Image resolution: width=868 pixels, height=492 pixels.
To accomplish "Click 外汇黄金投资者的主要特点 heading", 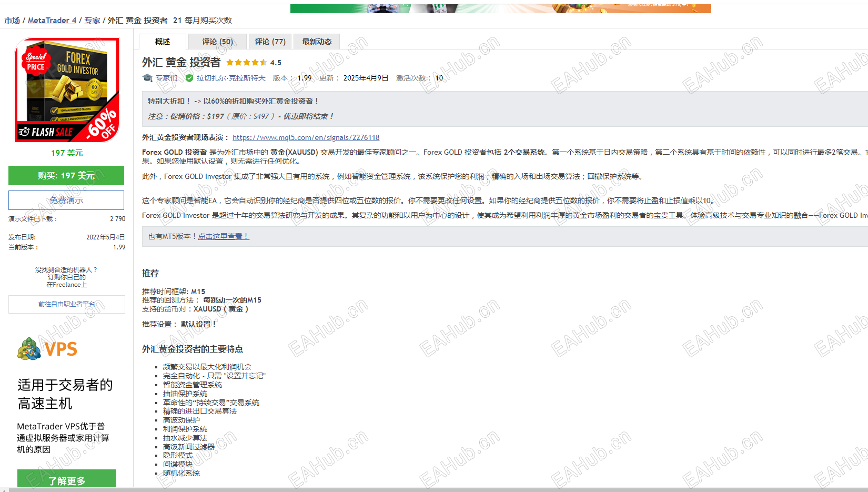I will point(193,349).
